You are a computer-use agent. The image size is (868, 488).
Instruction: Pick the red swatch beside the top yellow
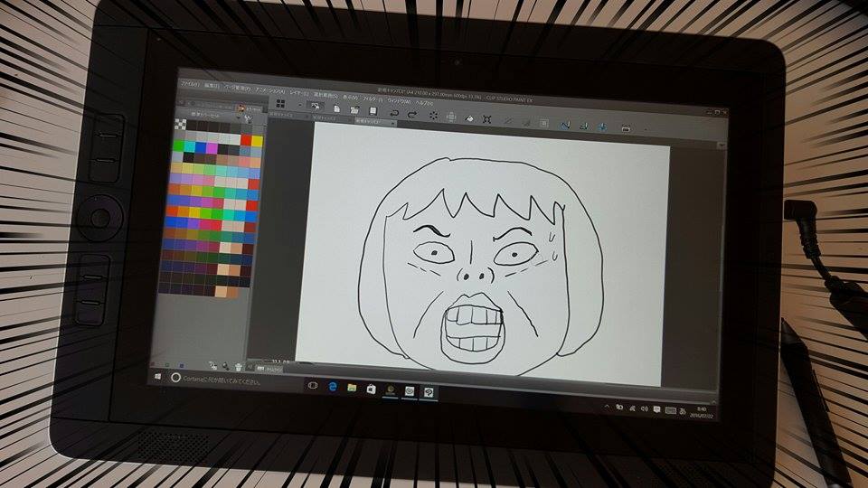point(246,139)
